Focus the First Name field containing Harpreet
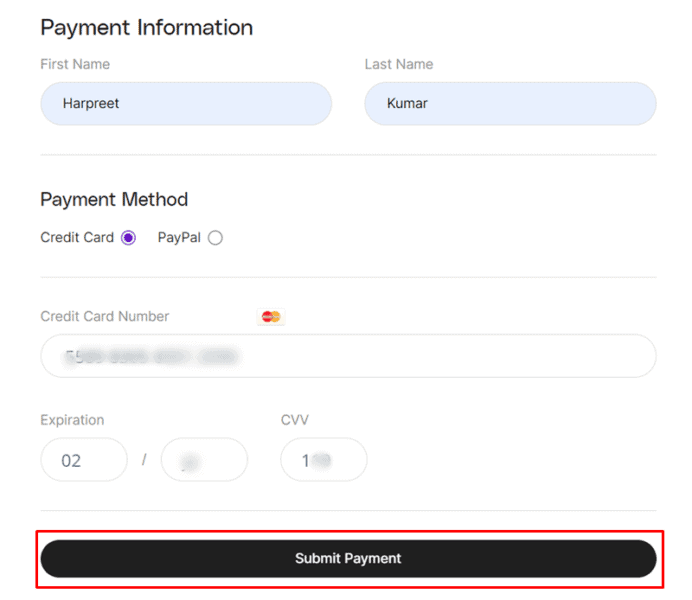Viewport: 692px width, 600px height. tap(186, 104)
